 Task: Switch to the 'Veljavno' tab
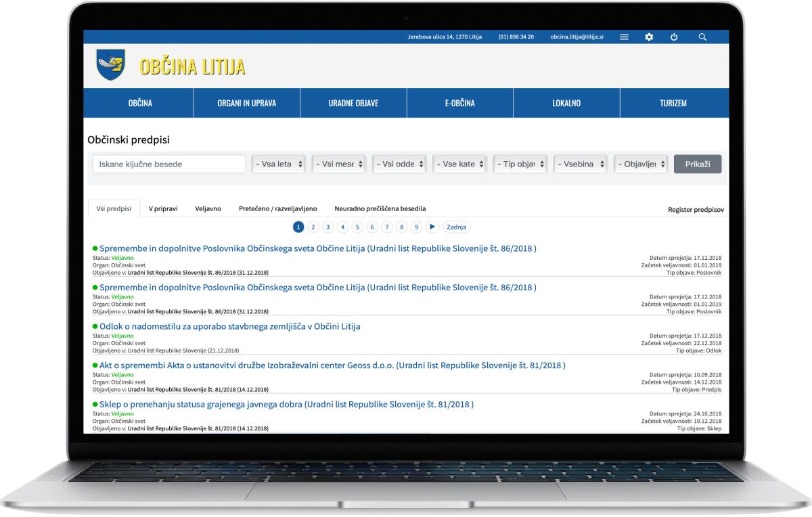208,208
